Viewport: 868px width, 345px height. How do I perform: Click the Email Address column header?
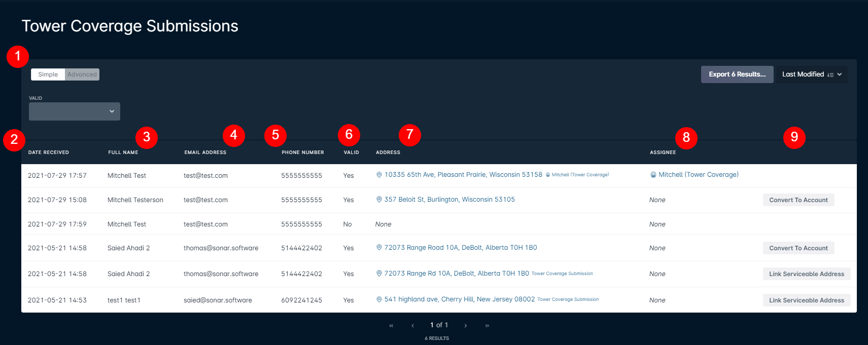pos(205,152)
